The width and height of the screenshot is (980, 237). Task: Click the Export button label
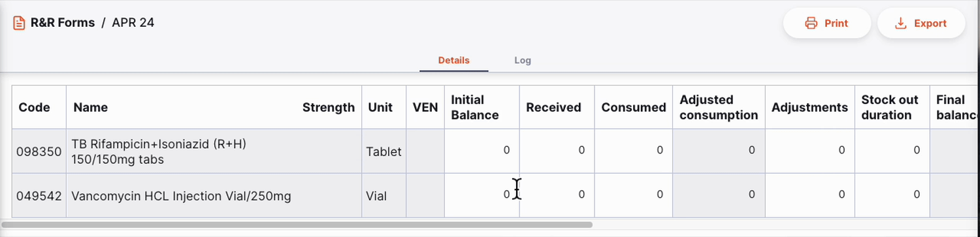pos(930,24)
